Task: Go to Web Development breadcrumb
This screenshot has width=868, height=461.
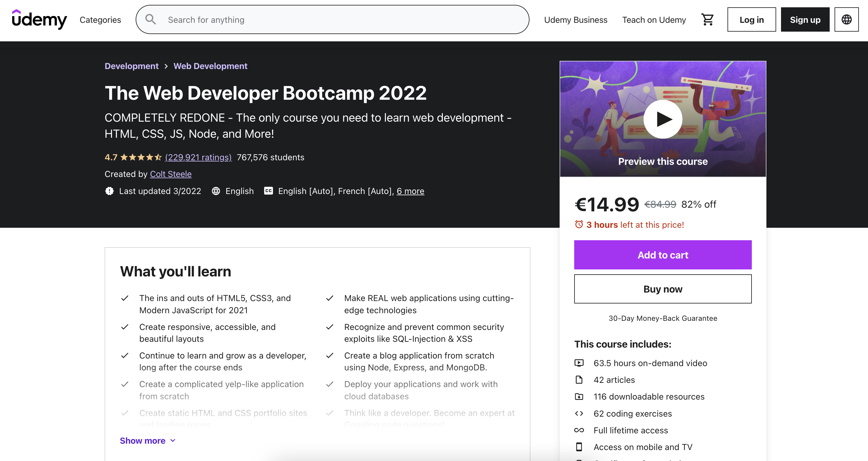Action: (x=210, y=66)
